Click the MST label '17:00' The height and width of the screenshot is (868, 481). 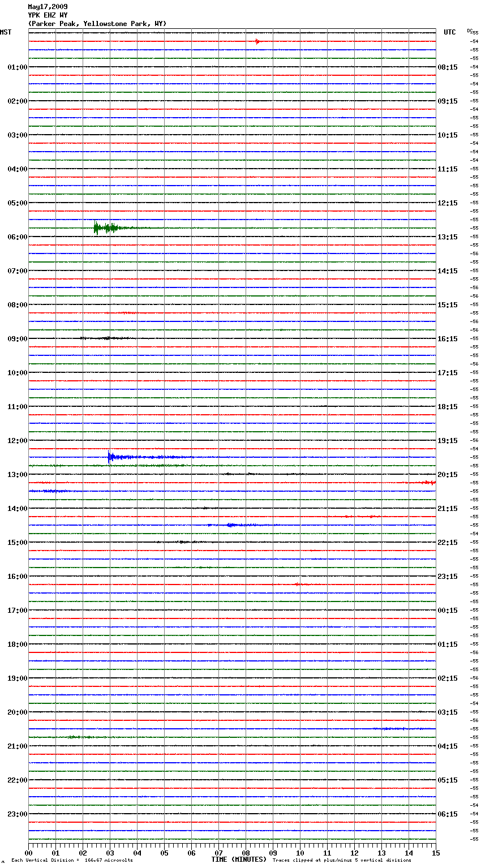tap(18, 611)
